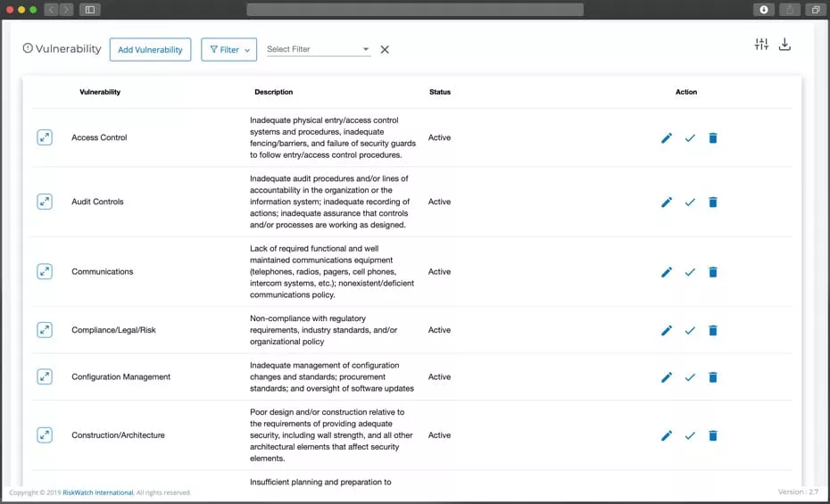Viewport: 830px width, 504px height.
Task: Click the Version 2.7 footer text
Action: click(798, 492)
